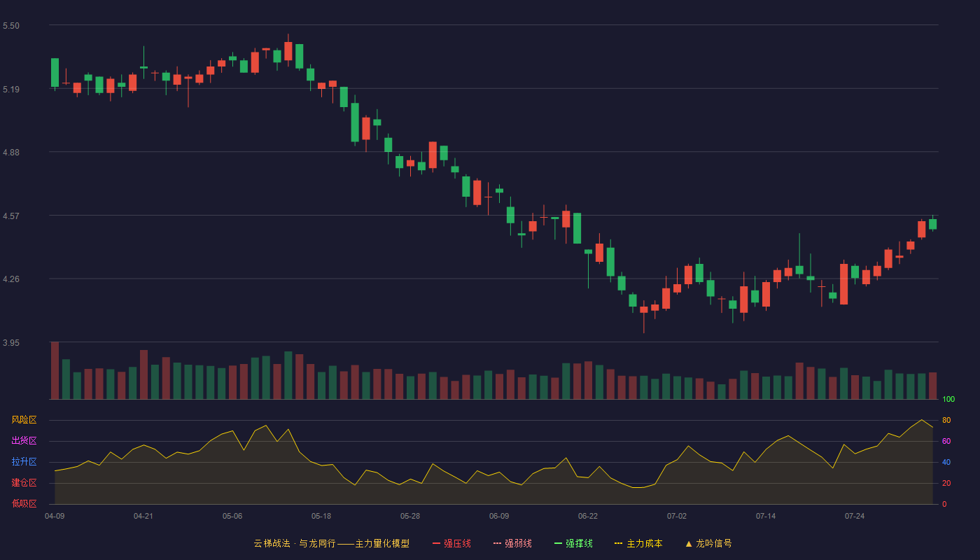Click the 04-09 date label
The image size is (980, 560).
55,516
